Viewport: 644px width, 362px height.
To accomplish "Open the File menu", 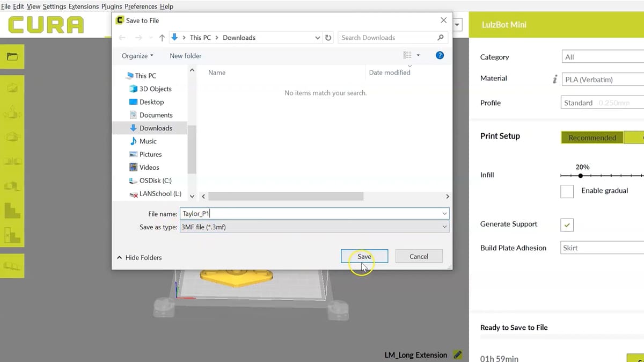I will coord(6,6).
